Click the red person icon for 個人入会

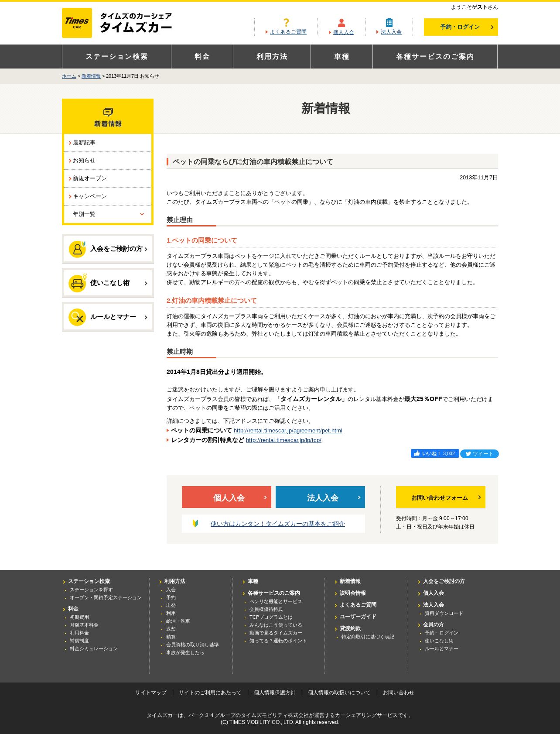point(341,23)
